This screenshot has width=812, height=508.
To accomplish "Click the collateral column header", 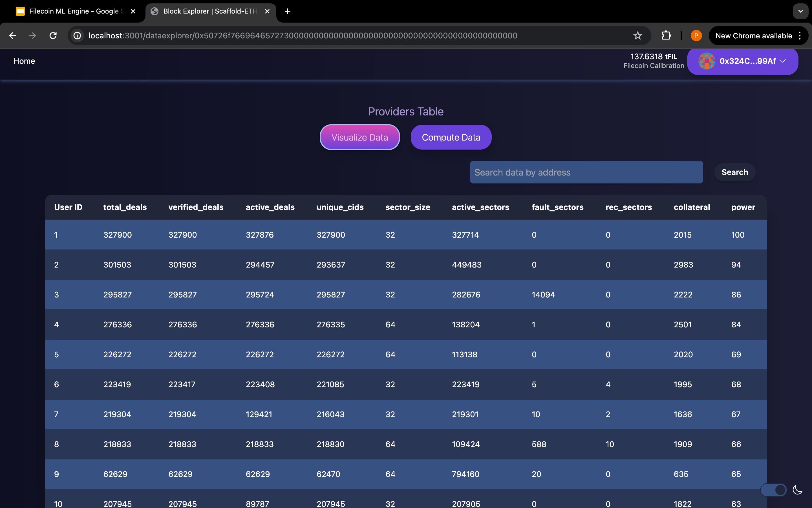I will pos(692,207).
